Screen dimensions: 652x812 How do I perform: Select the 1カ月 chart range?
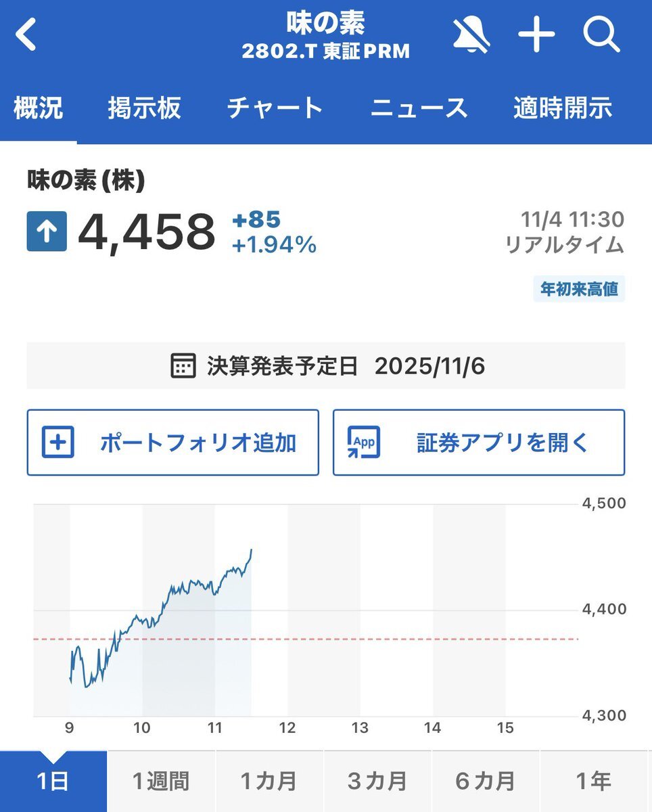click(269, 782)
